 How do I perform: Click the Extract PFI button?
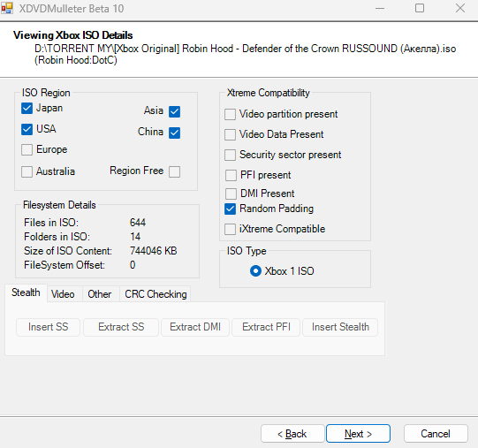click(266, 327)
